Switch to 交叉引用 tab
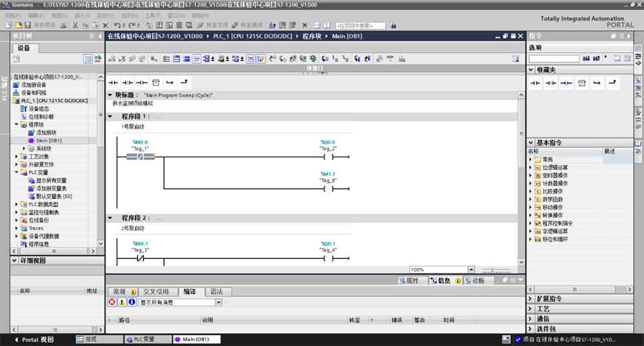 click(x=156, y=291)
